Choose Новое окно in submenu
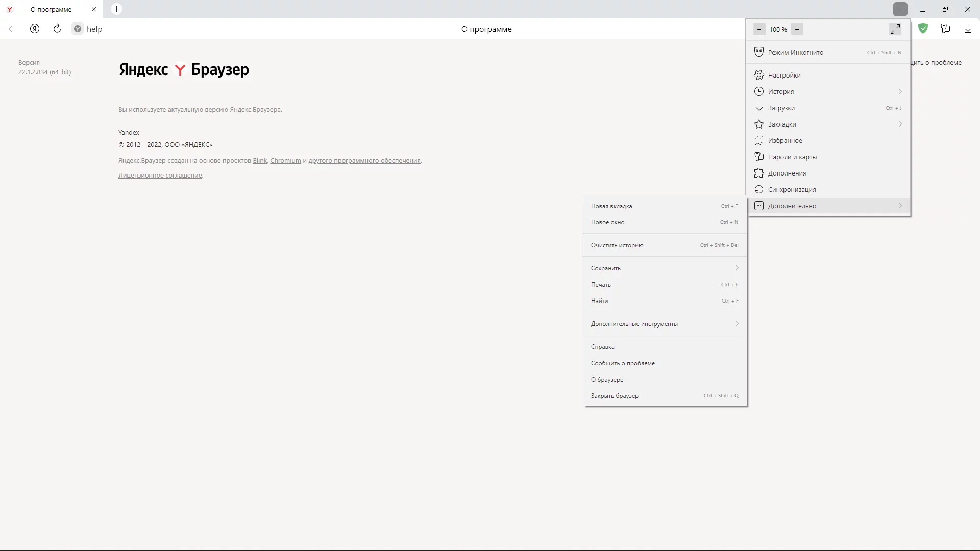 pyautogui.click(x=665, y=222)
